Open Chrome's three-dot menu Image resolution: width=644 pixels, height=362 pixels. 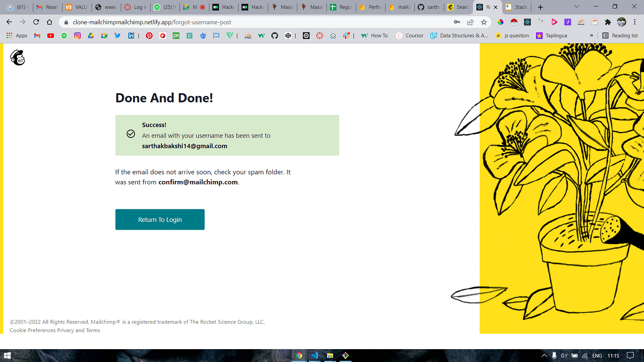point(635,22)
